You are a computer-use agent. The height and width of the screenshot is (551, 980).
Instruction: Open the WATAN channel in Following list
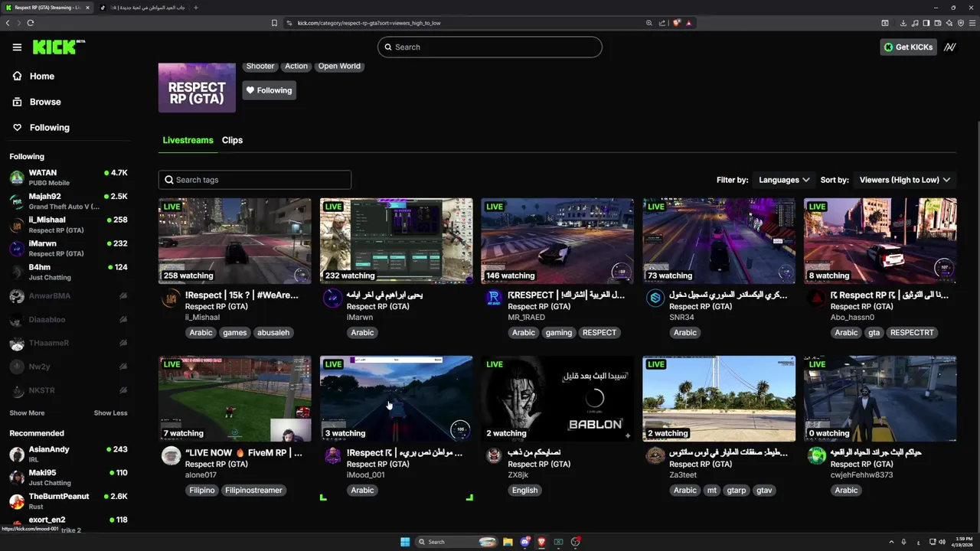click(x=67, y=178)
